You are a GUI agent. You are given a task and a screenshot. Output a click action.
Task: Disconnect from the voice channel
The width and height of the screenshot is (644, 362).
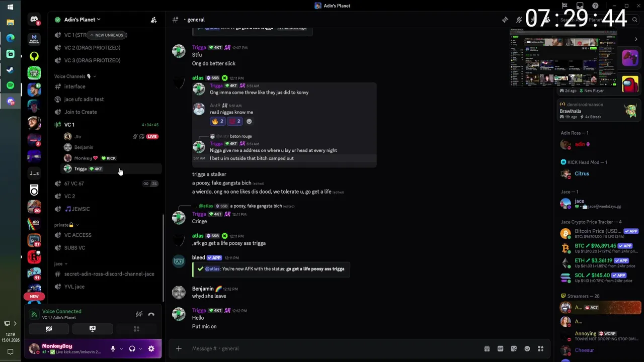click(x=151, y=314)
